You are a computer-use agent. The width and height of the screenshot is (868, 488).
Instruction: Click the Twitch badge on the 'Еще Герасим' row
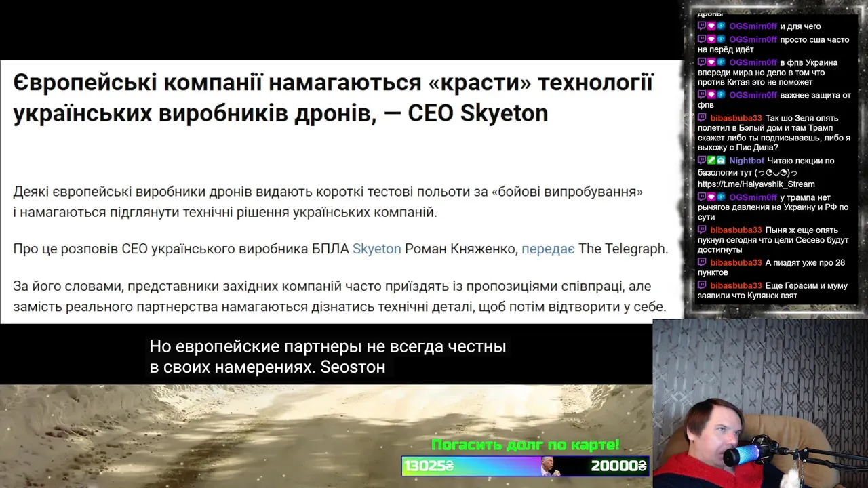tap(702, 285)
